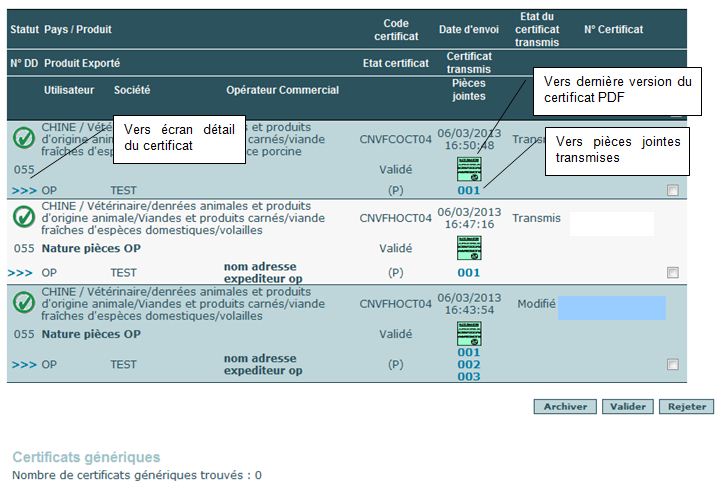
Task: Click green check status icon of 16:47:16 certificate
Action: click(x=24, y=217)
